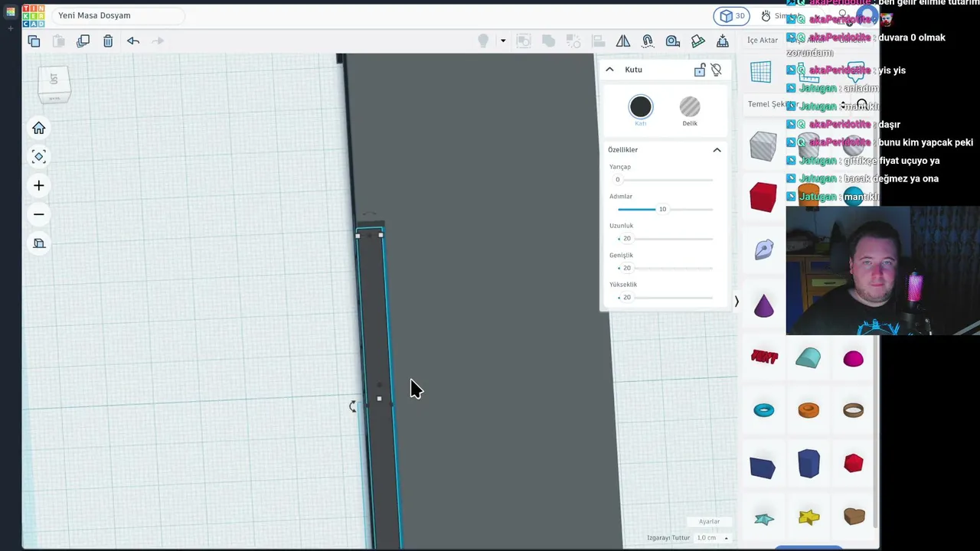Select the teal star shape

(x=764, y=520)
